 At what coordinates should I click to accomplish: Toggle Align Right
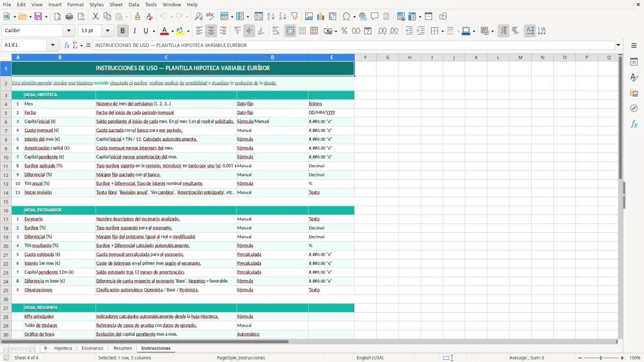pos(223,31)
